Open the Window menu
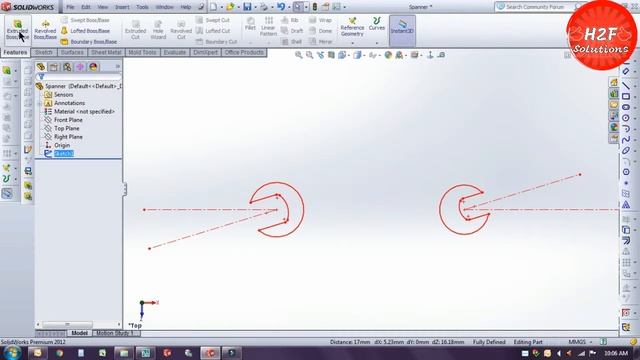 click(x=164, y=7)
